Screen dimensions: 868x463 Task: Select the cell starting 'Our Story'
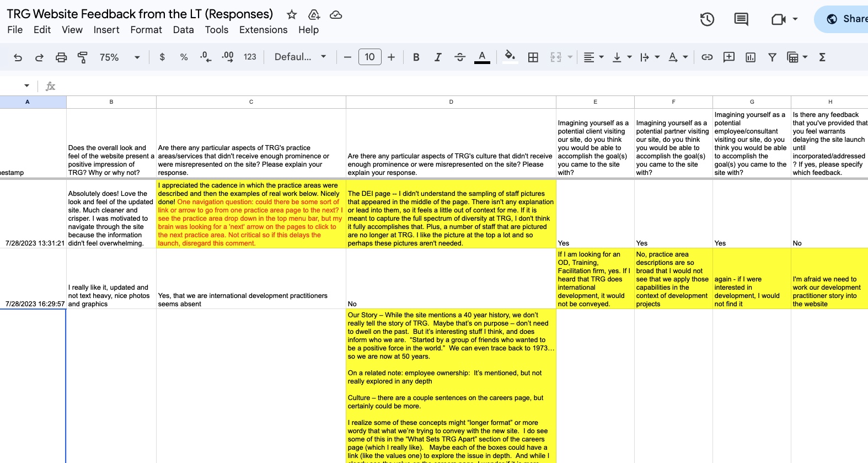click(x=451, y=386)
